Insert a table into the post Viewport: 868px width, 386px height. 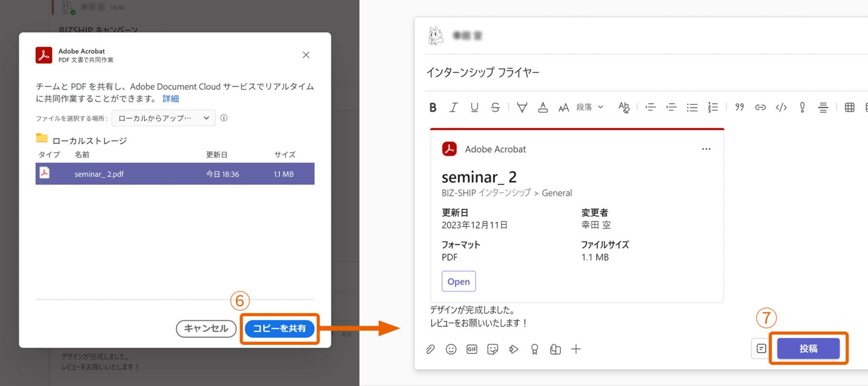coord(849,107)
